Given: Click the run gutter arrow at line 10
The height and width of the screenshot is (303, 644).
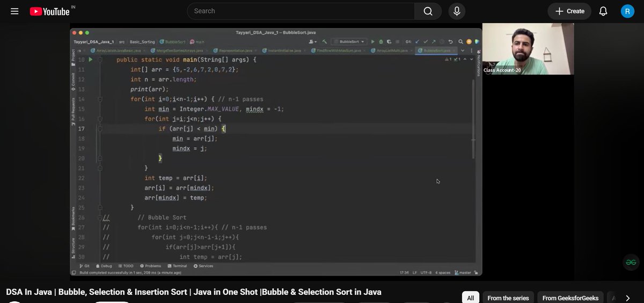Looking at the screenshot, I should pos(90,60).
